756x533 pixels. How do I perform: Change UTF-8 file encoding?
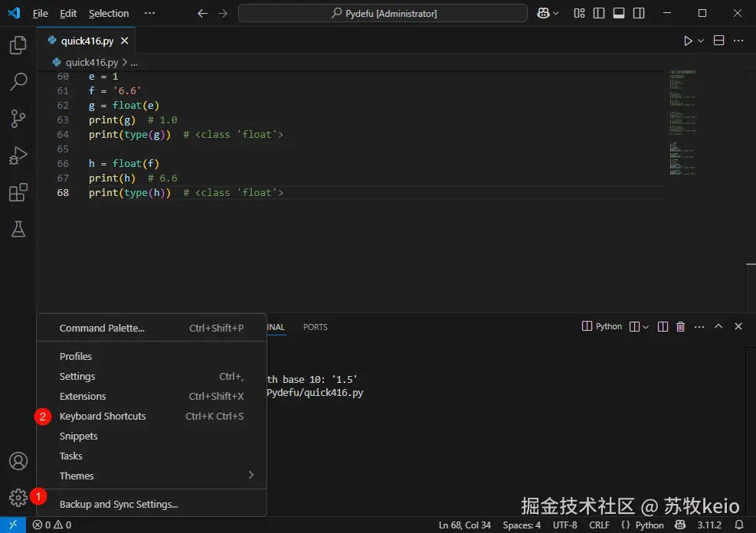click(565, 525)
